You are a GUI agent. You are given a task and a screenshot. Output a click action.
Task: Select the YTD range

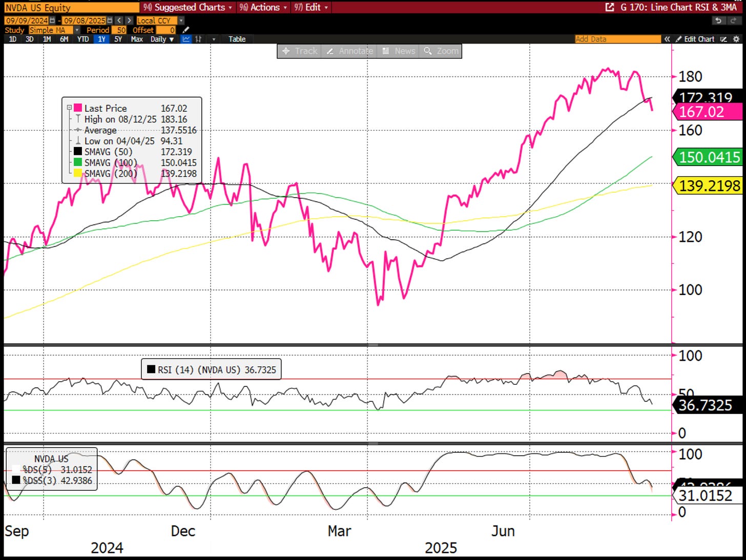click(83, 39)
